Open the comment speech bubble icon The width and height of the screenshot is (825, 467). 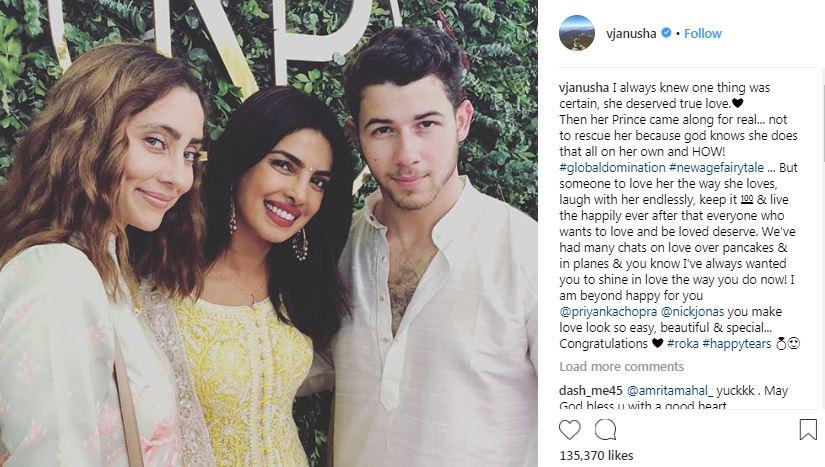tap(605, 430)
